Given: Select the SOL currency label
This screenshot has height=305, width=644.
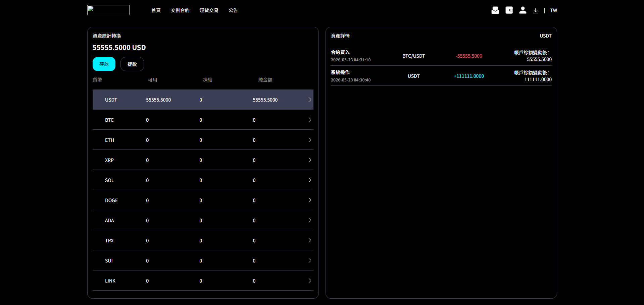Looking at the screenshot, I should 109,180.
